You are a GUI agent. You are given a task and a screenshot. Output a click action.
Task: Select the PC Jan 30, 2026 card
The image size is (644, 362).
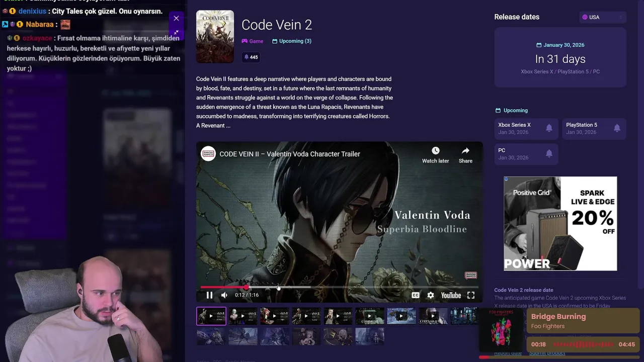[526, 154]
